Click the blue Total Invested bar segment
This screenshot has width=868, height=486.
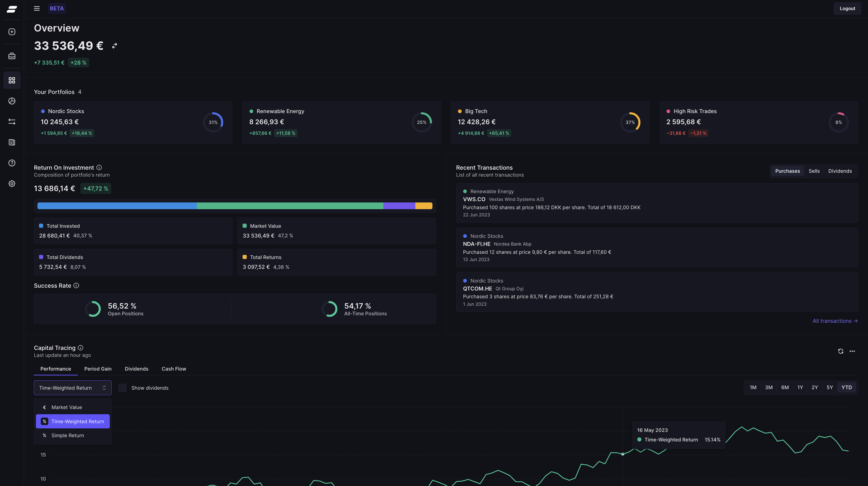point(117,206)
